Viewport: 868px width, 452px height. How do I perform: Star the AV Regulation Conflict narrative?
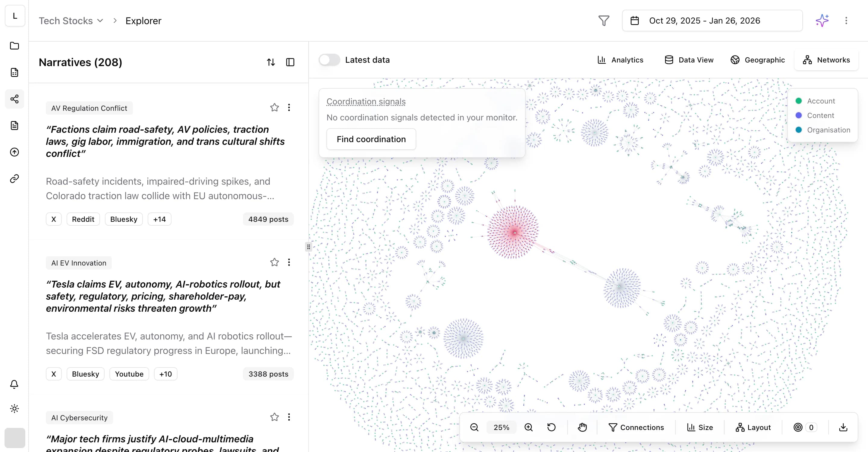point(275,107)
